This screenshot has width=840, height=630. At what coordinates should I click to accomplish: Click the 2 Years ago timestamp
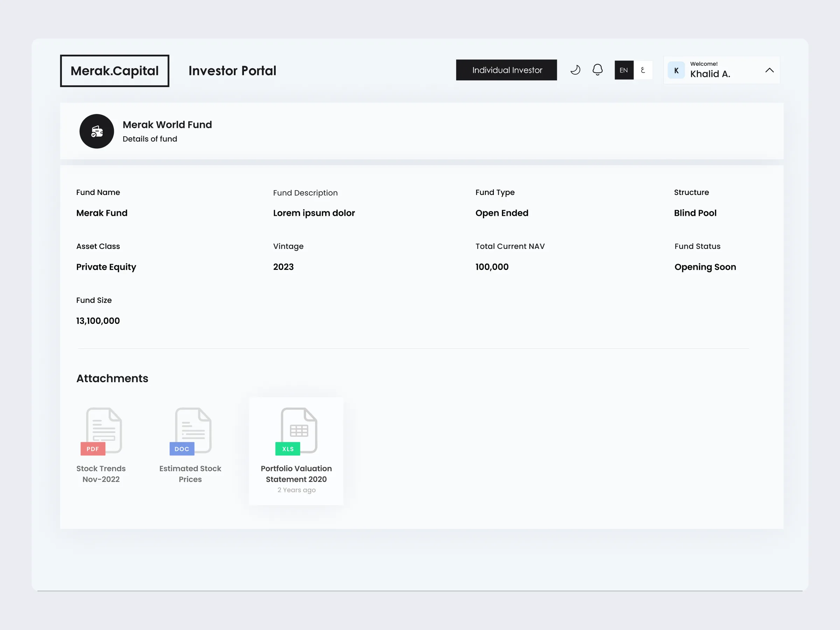tap(296, 490)
